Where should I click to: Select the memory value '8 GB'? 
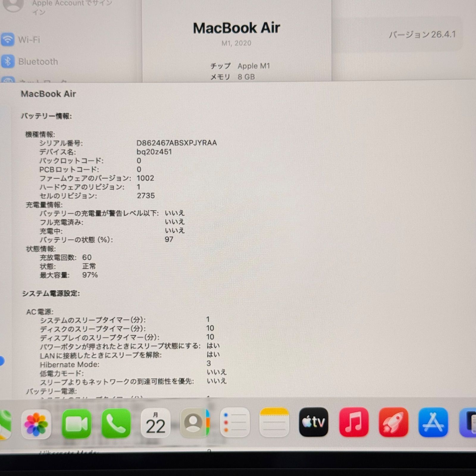(246, 77)
